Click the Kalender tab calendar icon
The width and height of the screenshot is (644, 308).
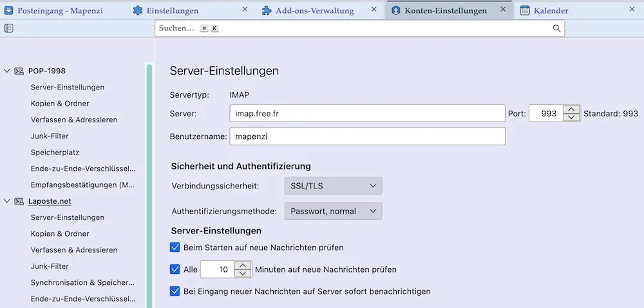pyautogui.click(x=524, y=11)
